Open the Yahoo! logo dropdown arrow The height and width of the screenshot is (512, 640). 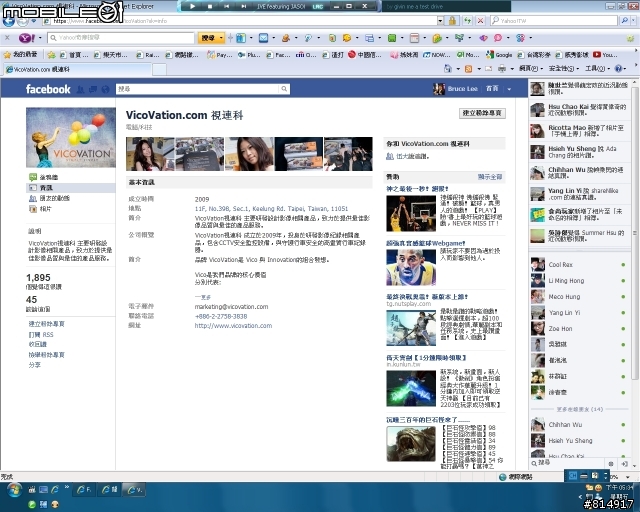click(x=40, y=38)
